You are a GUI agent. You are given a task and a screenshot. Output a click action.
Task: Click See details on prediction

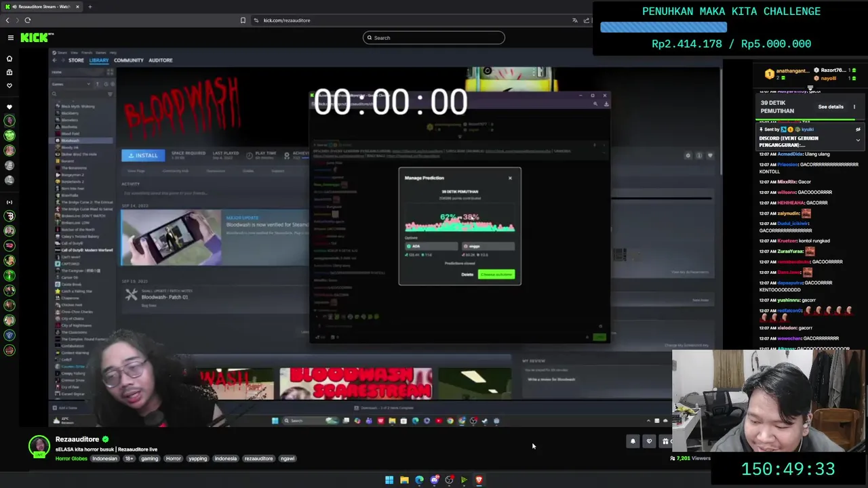pos(831,107)
